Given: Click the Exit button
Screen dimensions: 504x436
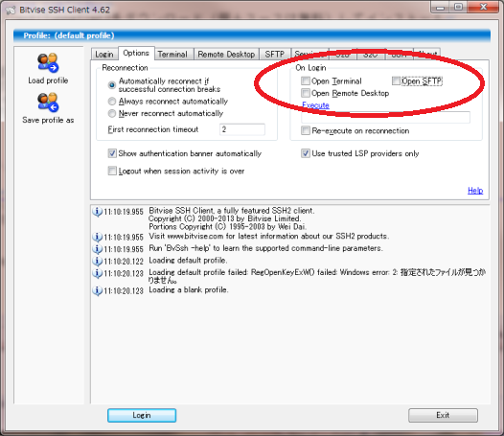Looking at the screenshot, I should coord(443,415).
